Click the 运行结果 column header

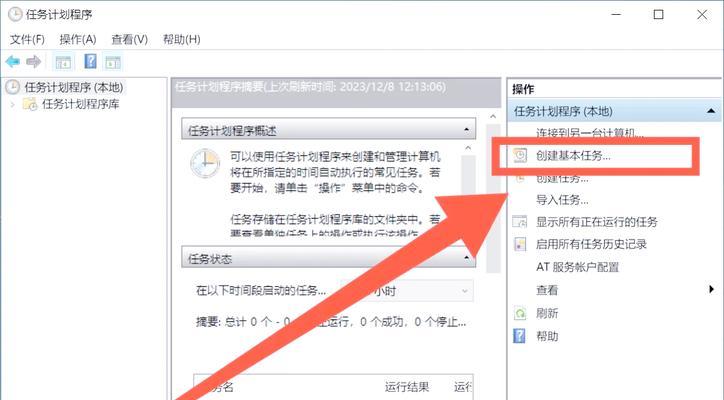point(407,387)
